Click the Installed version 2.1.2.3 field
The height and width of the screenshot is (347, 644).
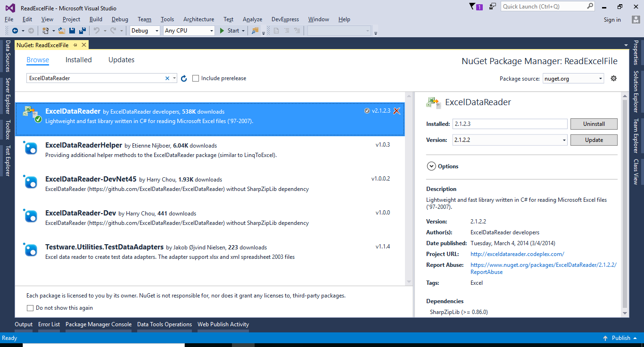click(510, 124)
